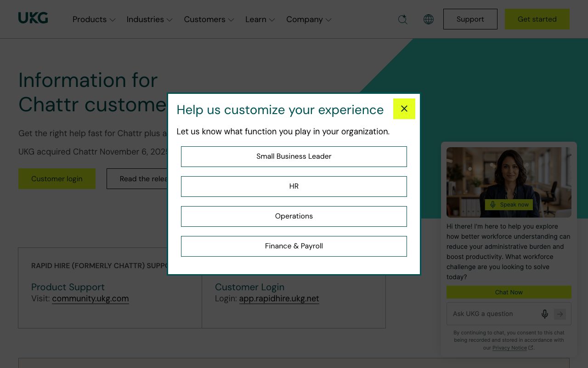Select the Operations option
This screenshot has height=368, width=588.
point(294,216)
